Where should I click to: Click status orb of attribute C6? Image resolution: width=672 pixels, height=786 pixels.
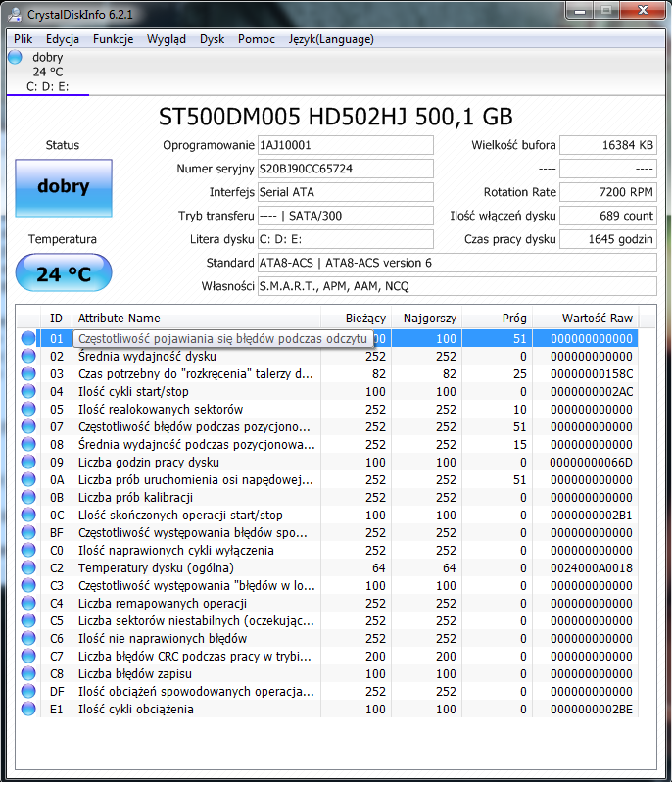point(28,638)
